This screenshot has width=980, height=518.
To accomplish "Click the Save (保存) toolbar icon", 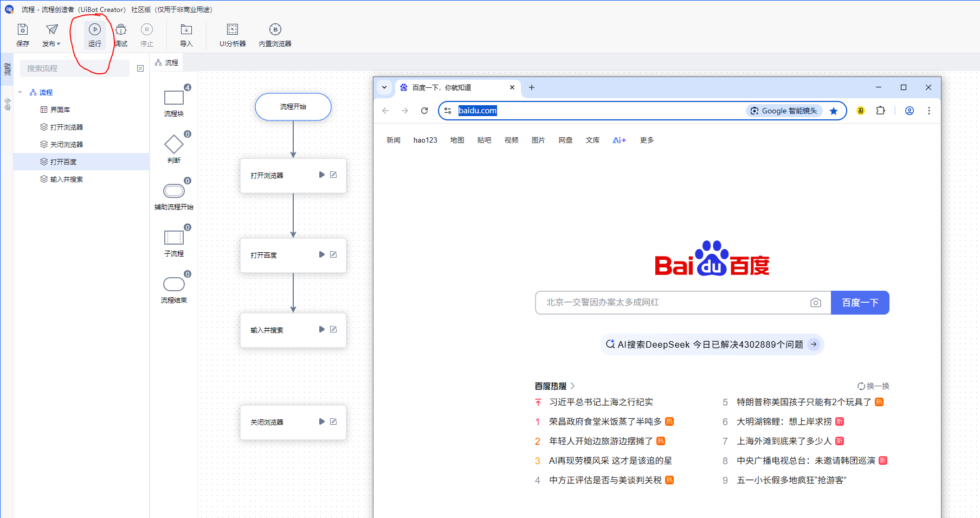I will pyautogui.click(x=23, y=30).
